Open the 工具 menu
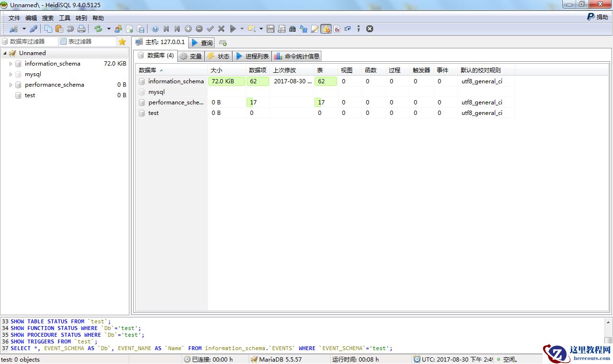613x364 pixels. point(64,18)
